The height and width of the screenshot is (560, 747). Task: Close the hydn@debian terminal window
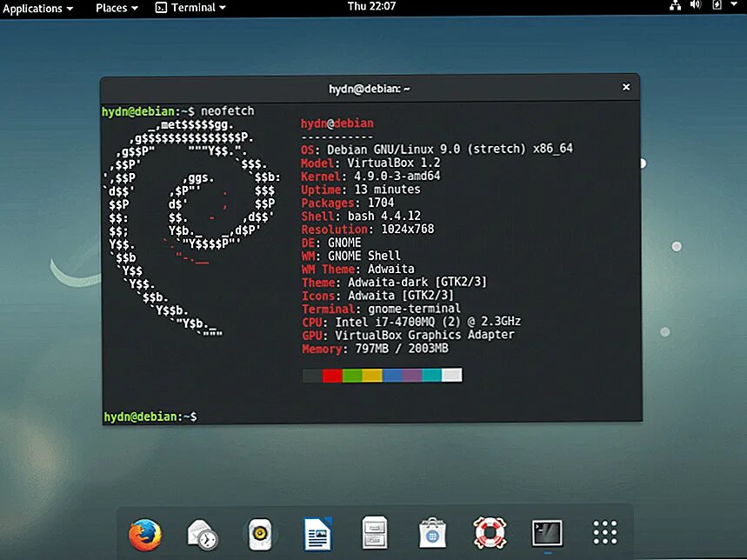click(626, 87)
